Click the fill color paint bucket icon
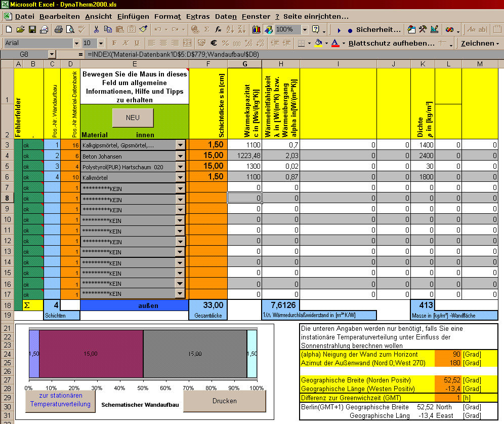 tap(318, 43)
